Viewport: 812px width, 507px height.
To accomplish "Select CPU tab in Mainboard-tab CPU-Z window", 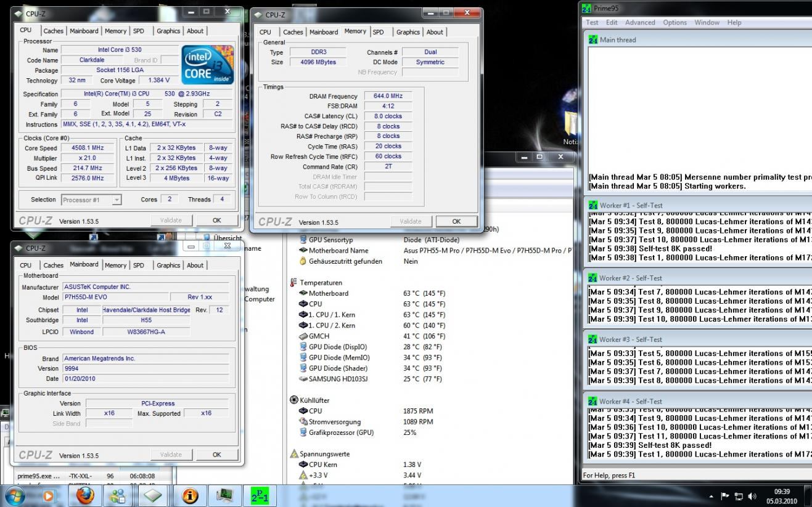I will point(25,266).
